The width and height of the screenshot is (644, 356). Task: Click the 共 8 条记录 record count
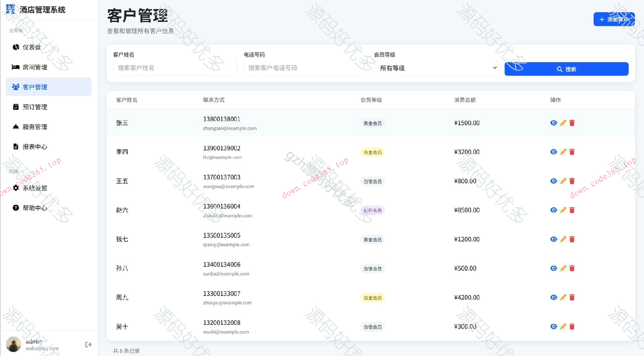coord(126,351)
